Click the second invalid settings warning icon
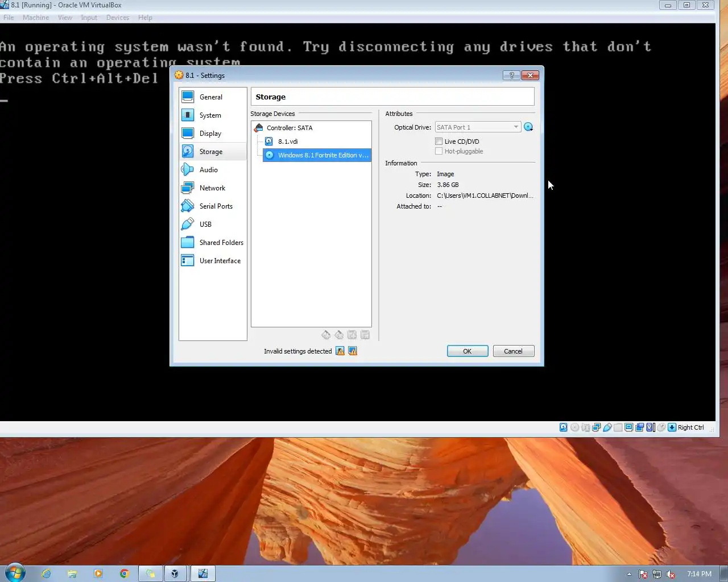The width and height of the screenshot is (728, 582). (x=353, y=351)
